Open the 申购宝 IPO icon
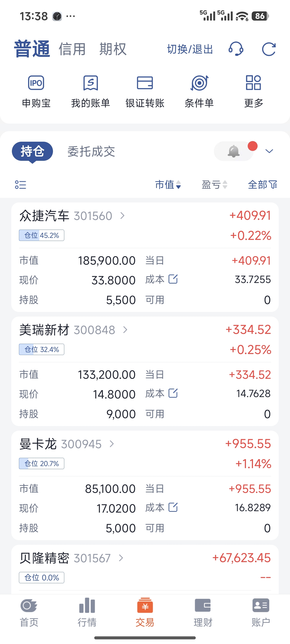This screenshot has width=290, height=644. pos(36,83)
